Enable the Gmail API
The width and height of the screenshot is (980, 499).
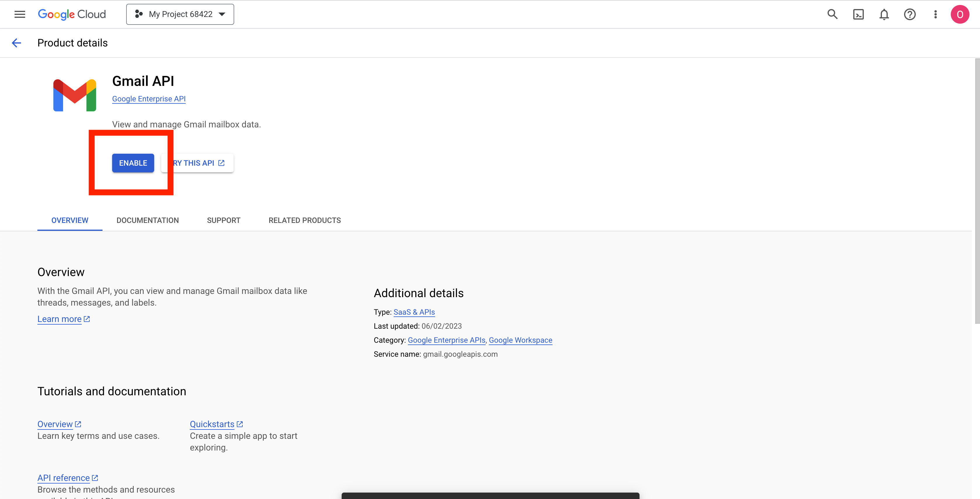tap(133, 163)
